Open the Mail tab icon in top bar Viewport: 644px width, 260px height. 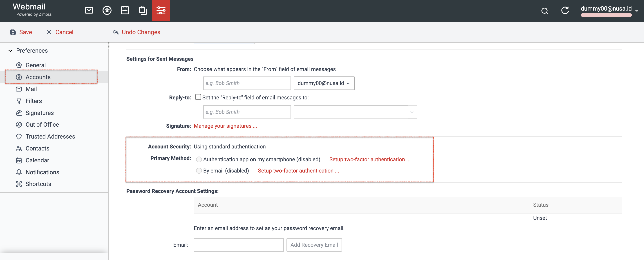point(89,10)
